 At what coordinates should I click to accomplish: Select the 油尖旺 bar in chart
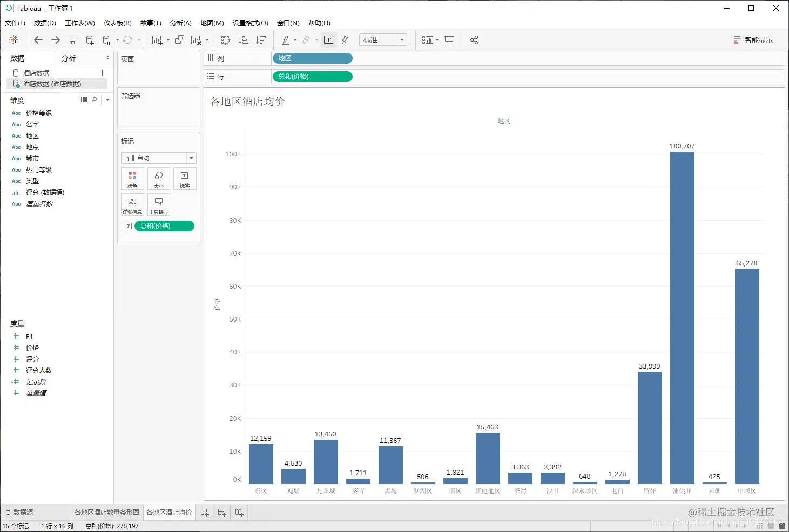[682, 318]
